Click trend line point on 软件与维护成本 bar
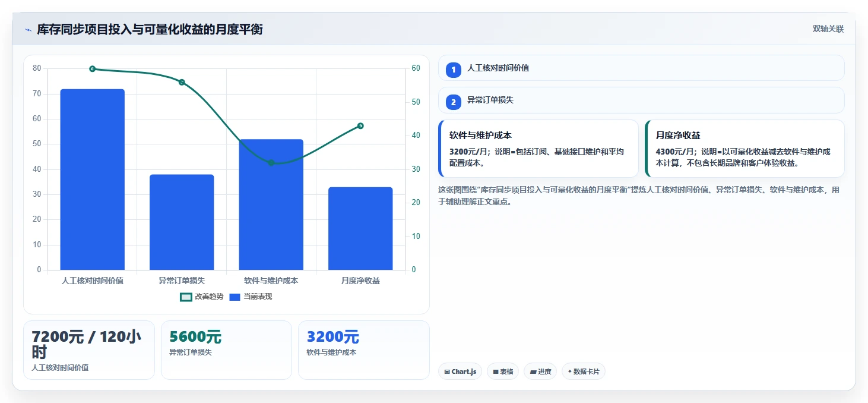Image resolution: width=868 pixels, height=403 pixels. pyautogui.click(x=271, y=163)
